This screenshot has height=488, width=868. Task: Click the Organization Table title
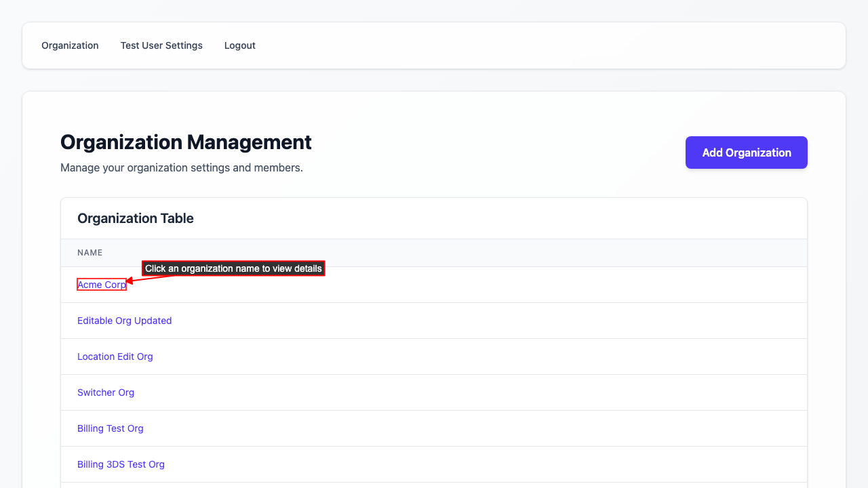click(x=136, y=218)
